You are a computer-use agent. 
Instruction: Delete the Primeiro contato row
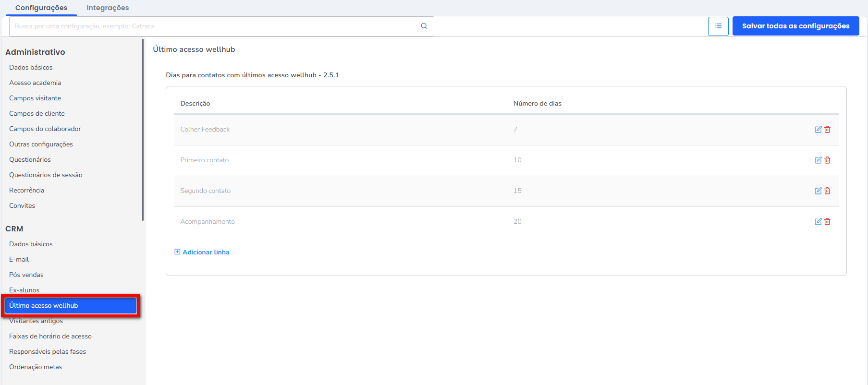[827, 160]
